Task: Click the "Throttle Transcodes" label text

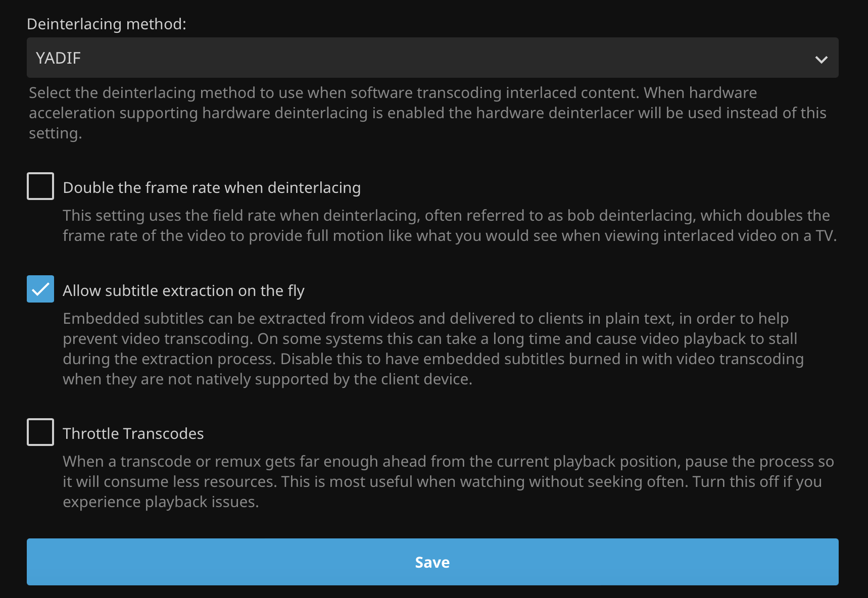Action: tap(133, 434)
